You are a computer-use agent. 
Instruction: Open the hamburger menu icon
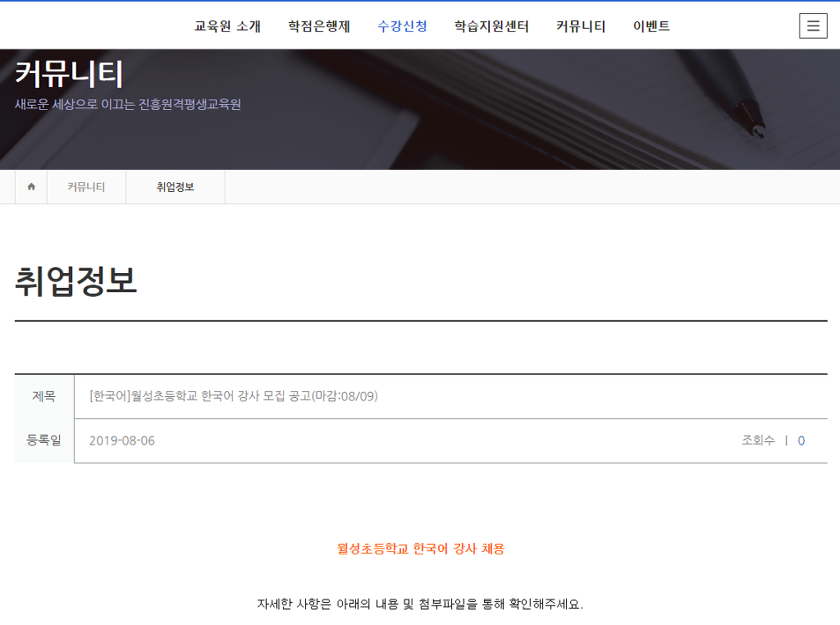[x=813, y=25]
